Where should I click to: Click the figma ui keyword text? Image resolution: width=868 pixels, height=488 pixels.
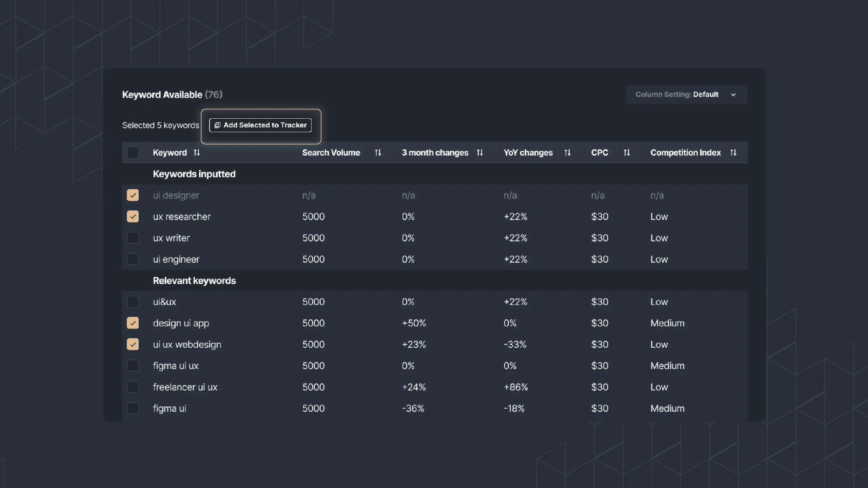170,408
